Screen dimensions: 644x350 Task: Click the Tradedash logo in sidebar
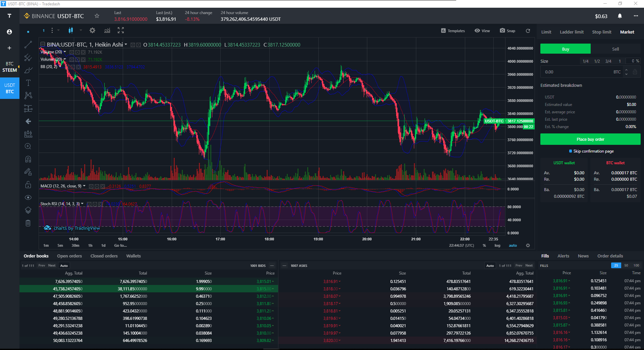point(9,16)
